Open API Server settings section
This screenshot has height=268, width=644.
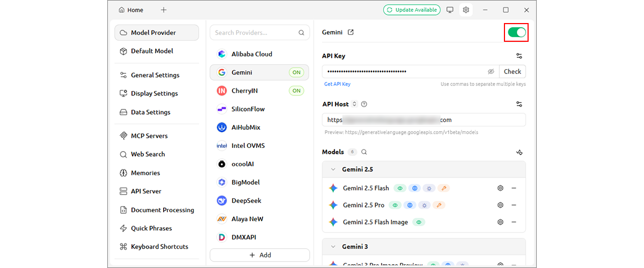pyautogui.click(x=157, y=191)
